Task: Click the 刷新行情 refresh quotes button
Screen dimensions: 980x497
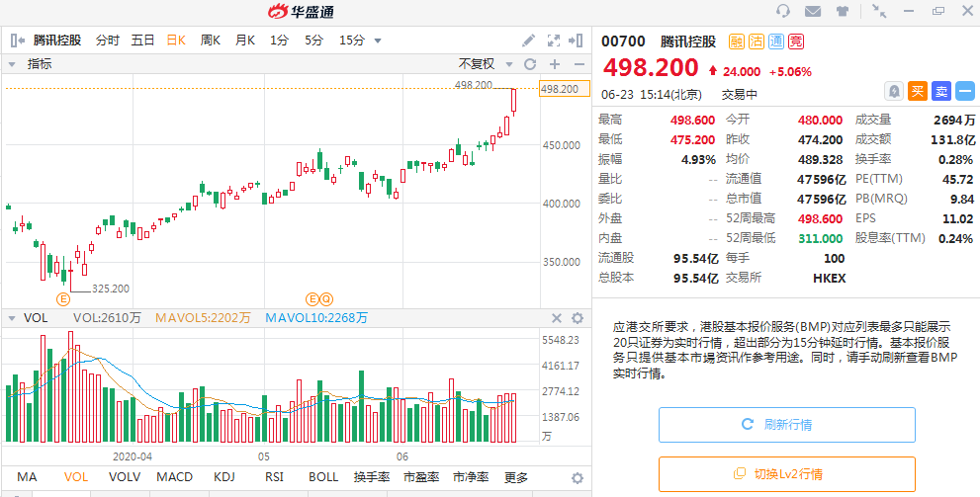Action: pyautogui.click(x=787, y=425)
